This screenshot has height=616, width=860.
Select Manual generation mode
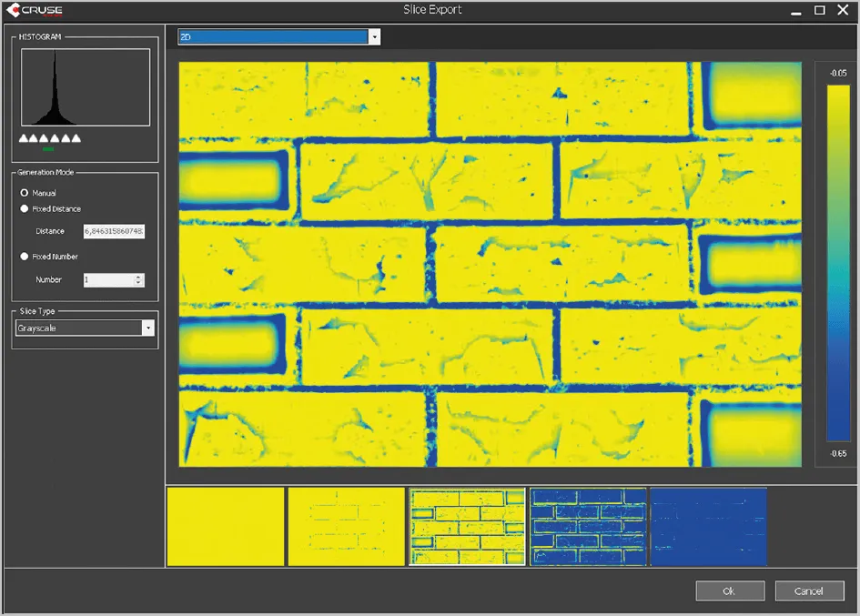[25, 193]
